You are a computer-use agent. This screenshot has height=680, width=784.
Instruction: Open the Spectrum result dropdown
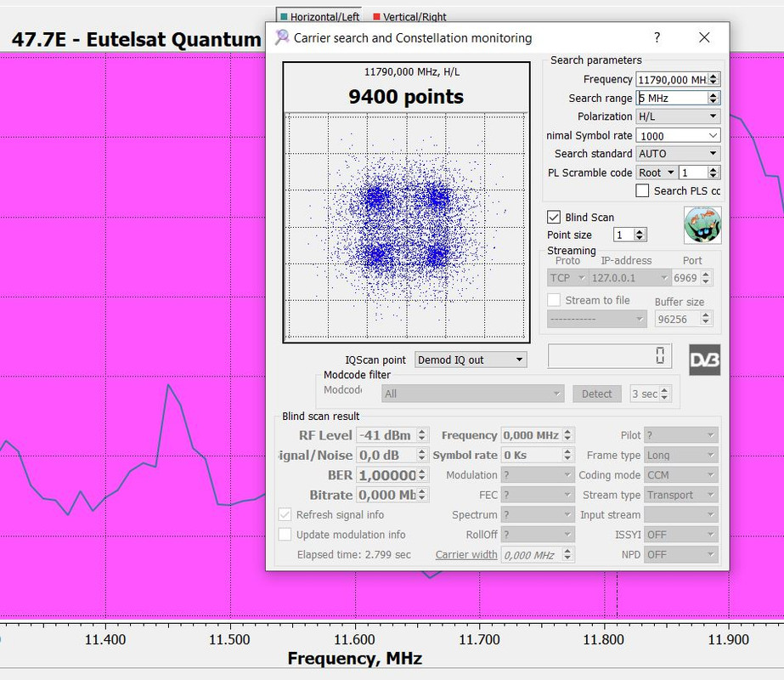(538, 514)
